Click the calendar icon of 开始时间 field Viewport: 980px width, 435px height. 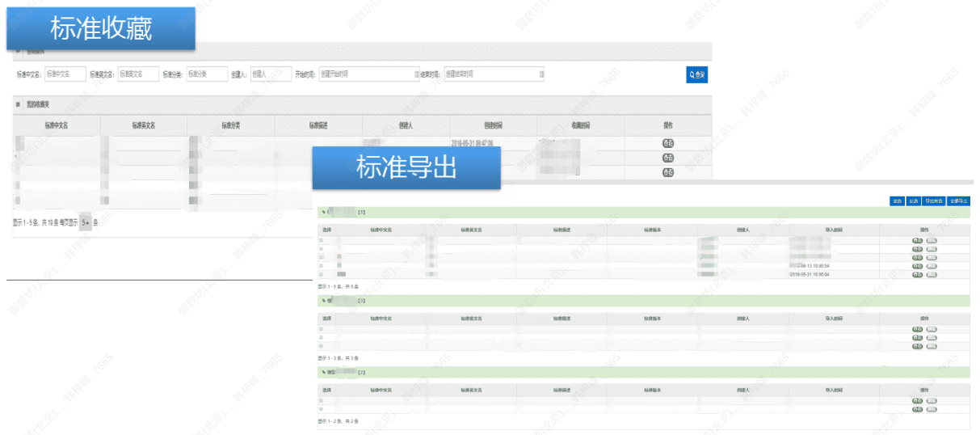pyautogui.click(x=417, y=74)
